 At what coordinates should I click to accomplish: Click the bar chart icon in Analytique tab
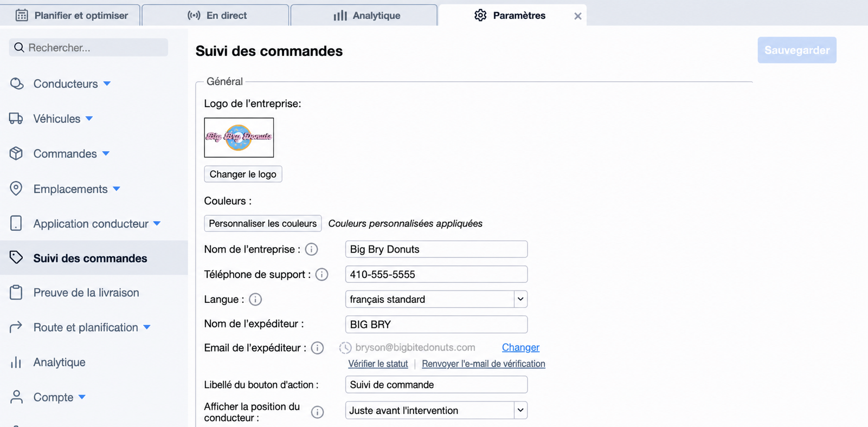click(340, 15)
